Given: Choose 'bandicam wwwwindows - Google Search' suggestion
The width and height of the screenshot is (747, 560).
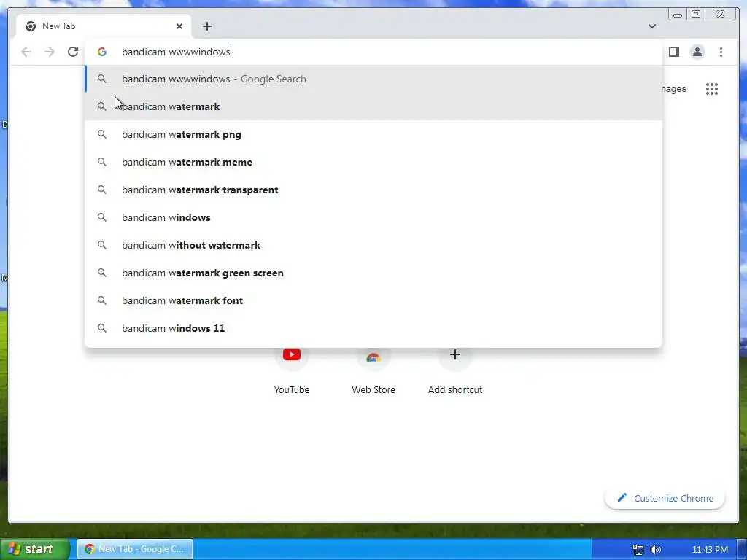Looking at the screenshot, I should tap(373, 79).
